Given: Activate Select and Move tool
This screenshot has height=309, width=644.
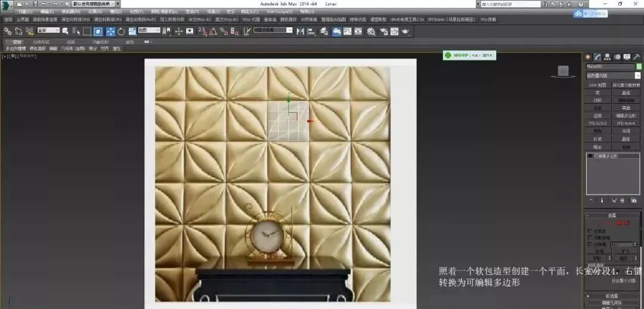Looking at the screenshot, I should coord(110,31).
